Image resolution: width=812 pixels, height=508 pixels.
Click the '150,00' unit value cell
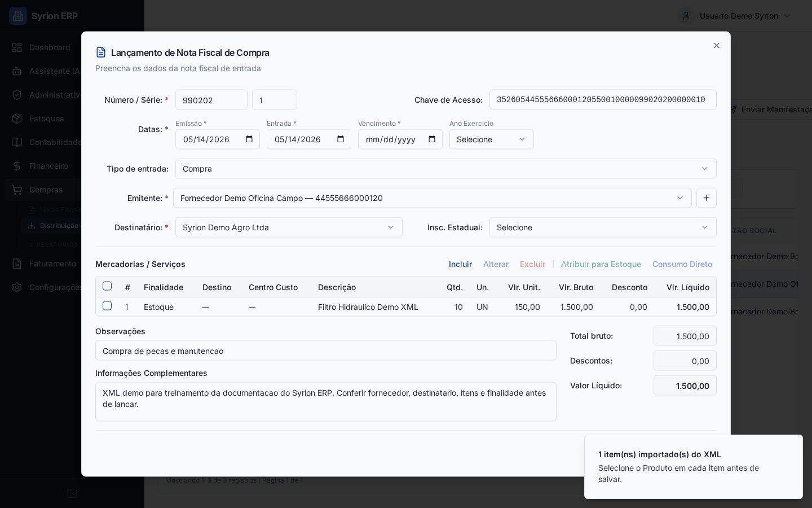pos(527,307)
